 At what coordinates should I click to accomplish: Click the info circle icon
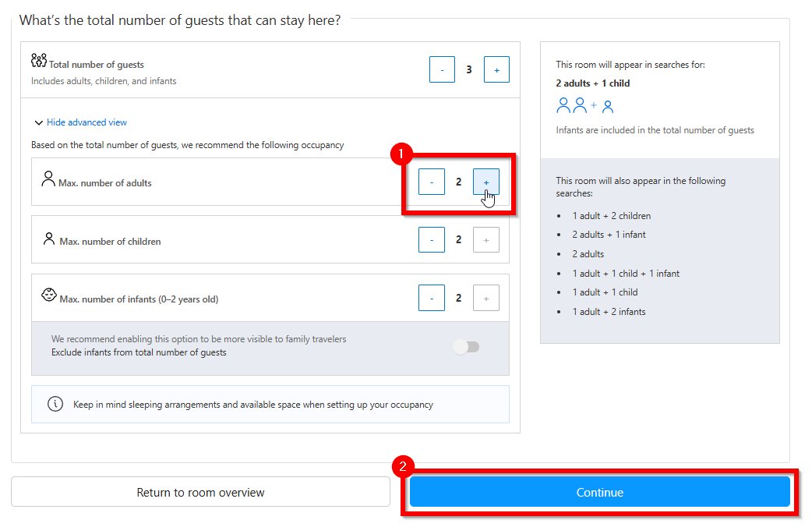pos(55,404)
